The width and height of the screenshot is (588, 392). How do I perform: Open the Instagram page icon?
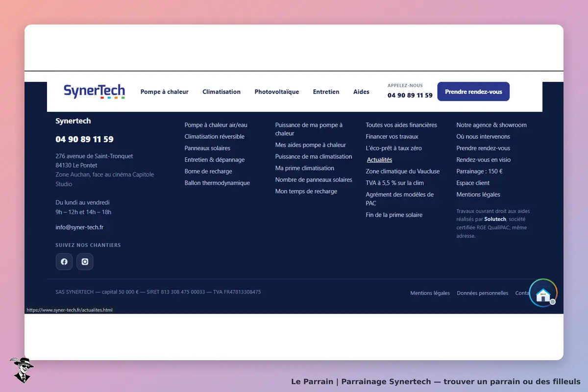coord(85,262)
